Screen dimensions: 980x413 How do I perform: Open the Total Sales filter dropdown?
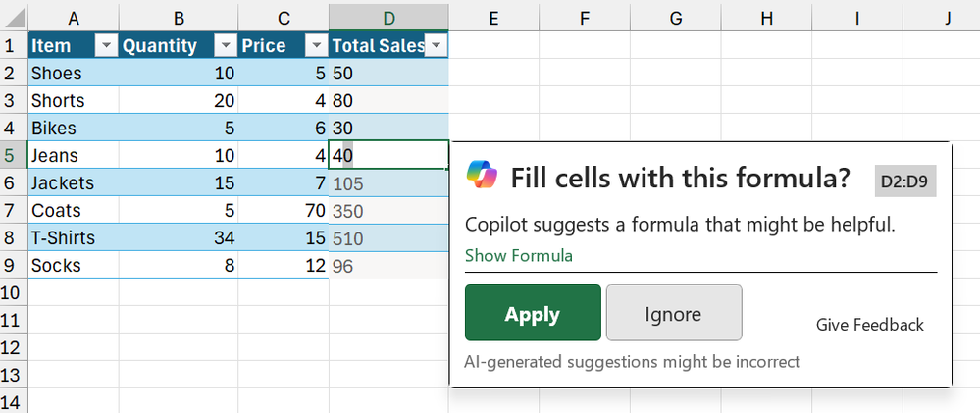pos(436,45)
